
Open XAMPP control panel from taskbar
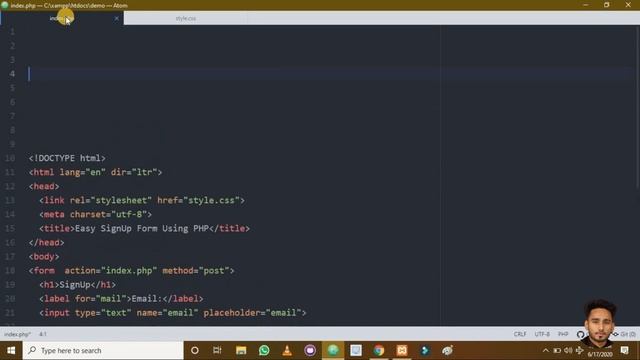point(402,351)
